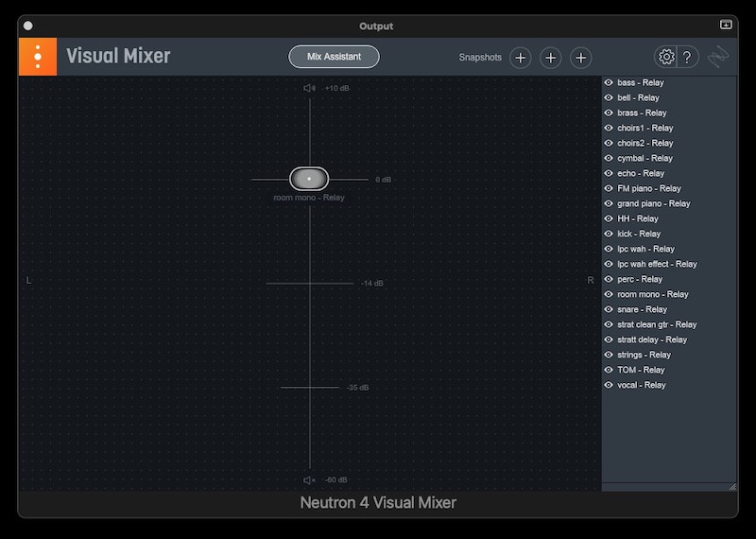Select the room mono Relay node
The image size is (756, 539).
[309, 179]
